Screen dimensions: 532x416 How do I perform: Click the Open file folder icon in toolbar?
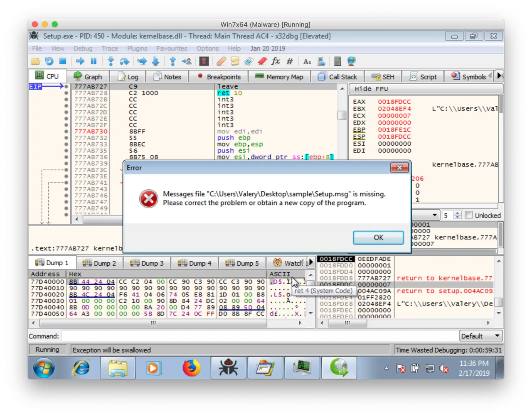tap(36, 61)
